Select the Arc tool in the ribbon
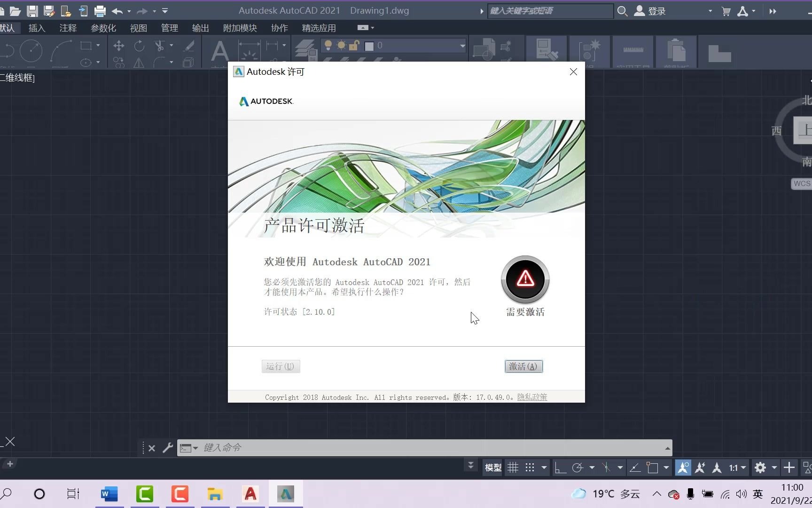The height and width of the screenshot is (508, 812). (x=61, y=51)
